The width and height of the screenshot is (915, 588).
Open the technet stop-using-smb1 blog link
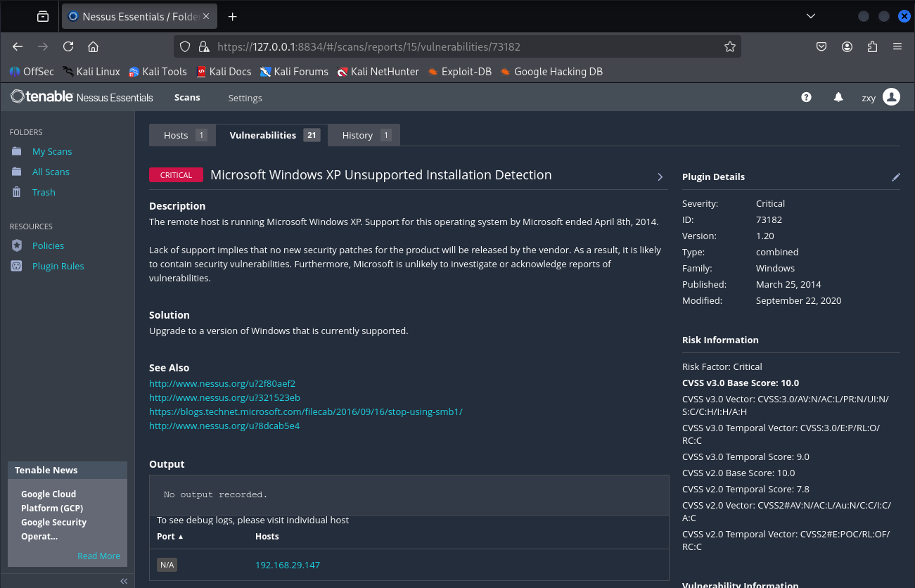[306, 411]
